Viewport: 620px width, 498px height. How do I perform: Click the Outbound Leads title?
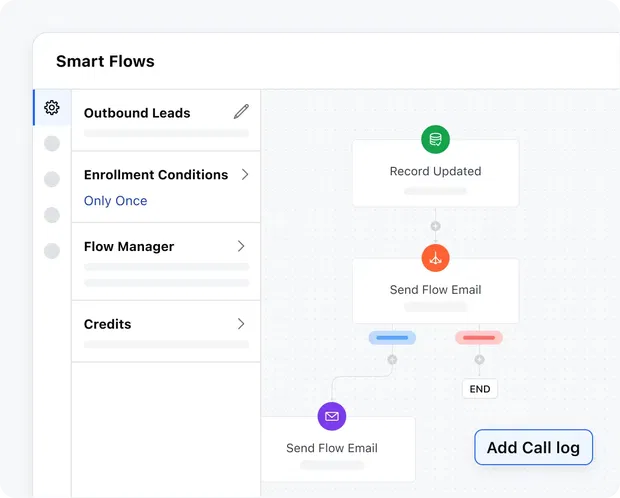(137, 113)
